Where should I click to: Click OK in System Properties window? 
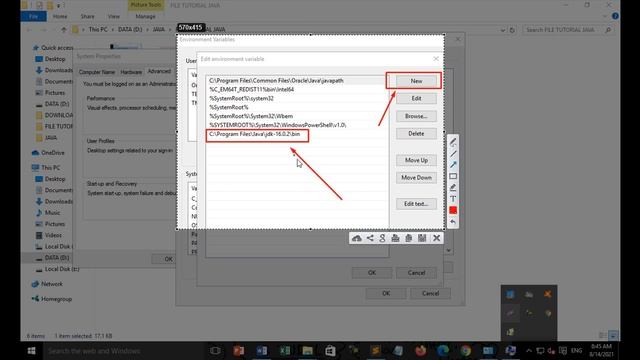[168, 259]
